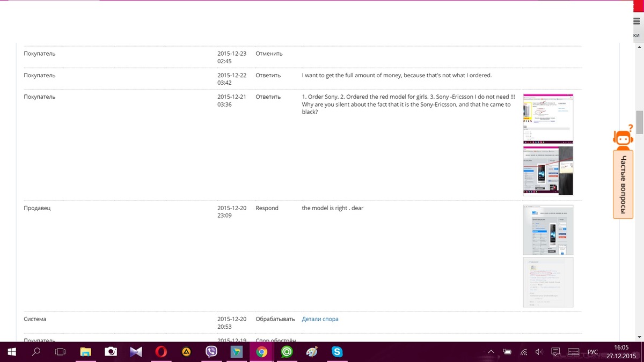Click 'Покупатель' in the 2015-12-23 row
Image resolution: width=644 pixels, height=362 pixels.
[x=39, y=54]
